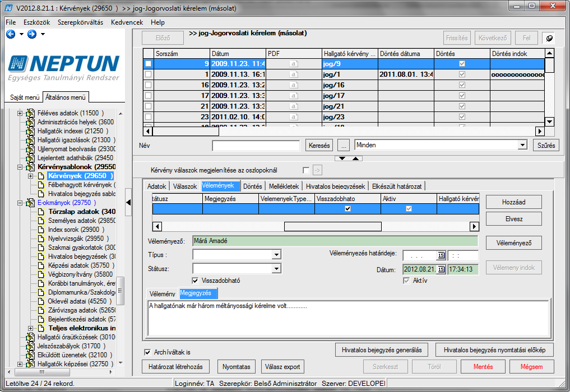Click the Kérvények document icon in tree

click(41, 176)
